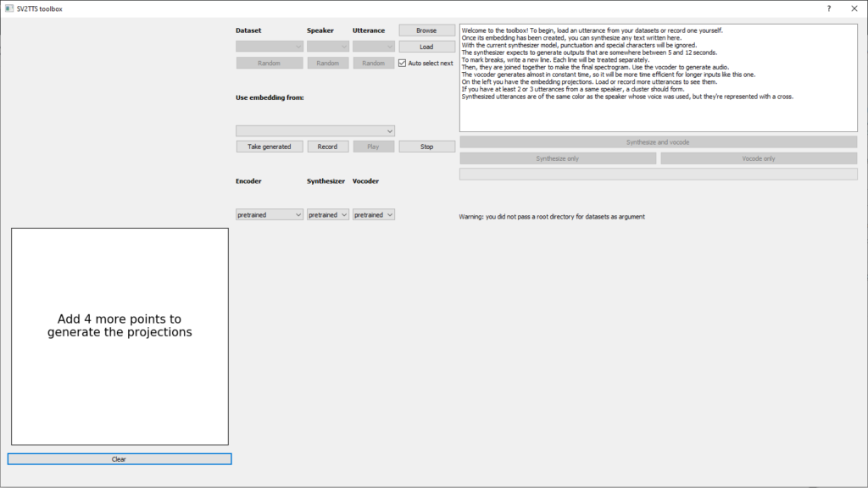The image size is (868, 488).
Task: Click the Record button
Action: click(x=328, y=147)
